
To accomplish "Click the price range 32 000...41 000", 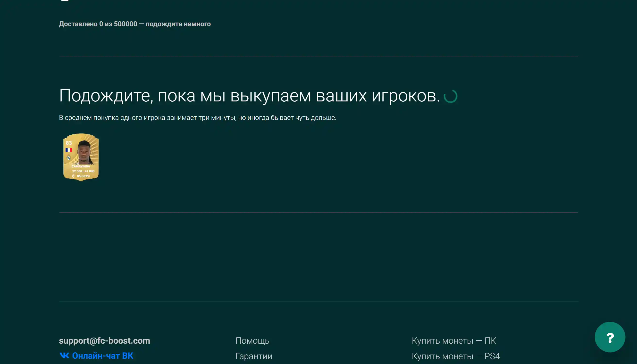I will click(83, 171).
